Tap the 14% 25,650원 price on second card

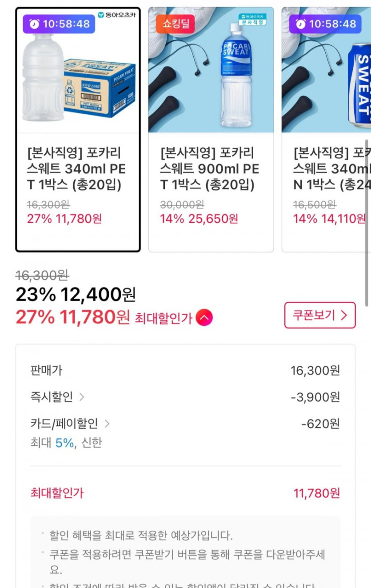(x=199, y=219)
